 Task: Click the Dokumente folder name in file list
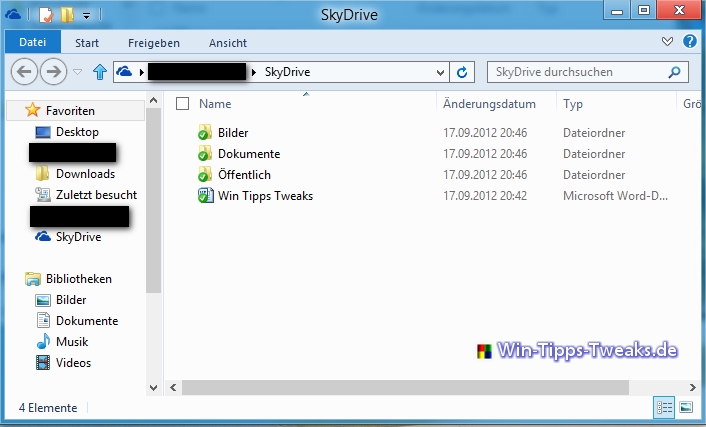point(249,154)
